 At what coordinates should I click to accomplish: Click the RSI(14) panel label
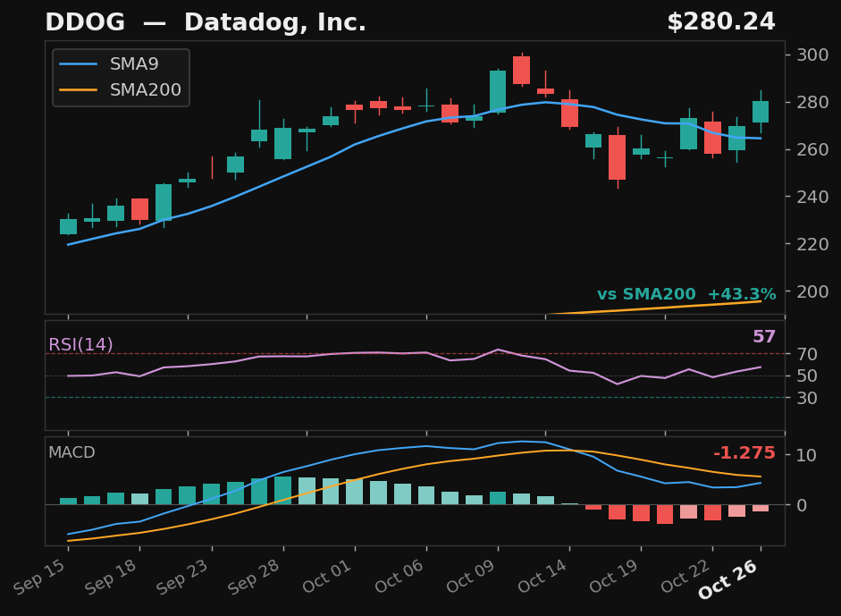[x=80, y=344]
